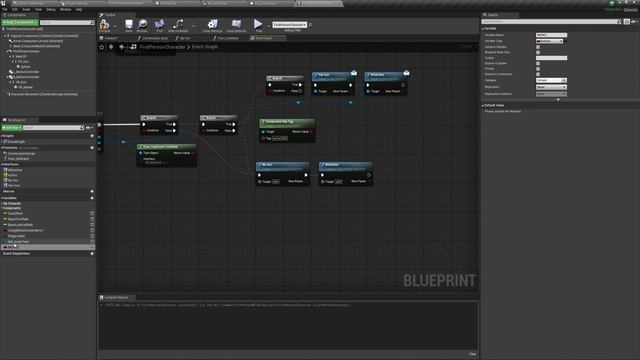Add a new graph with the Graphs plus icon
Screen dimensions: 640x360
[92, 136]
